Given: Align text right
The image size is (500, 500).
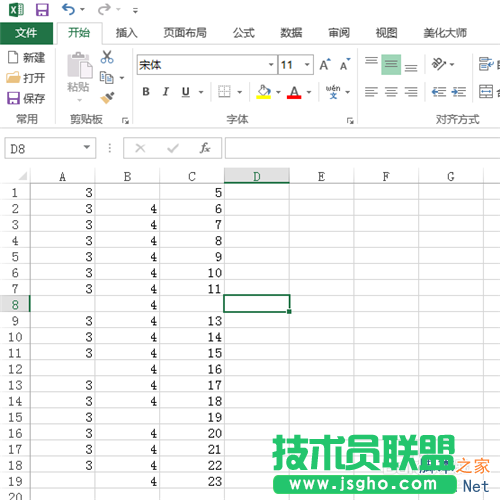Looking at the screenshot, I should tap(411, 92).
